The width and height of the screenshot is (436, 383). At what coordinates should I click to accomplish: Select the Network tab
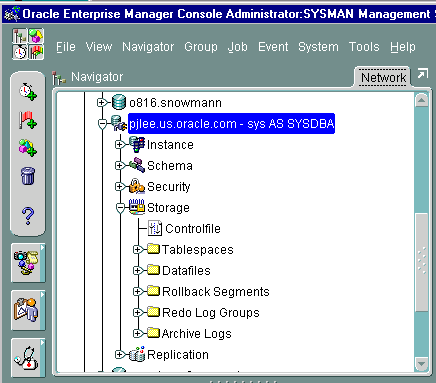[383, 77]
